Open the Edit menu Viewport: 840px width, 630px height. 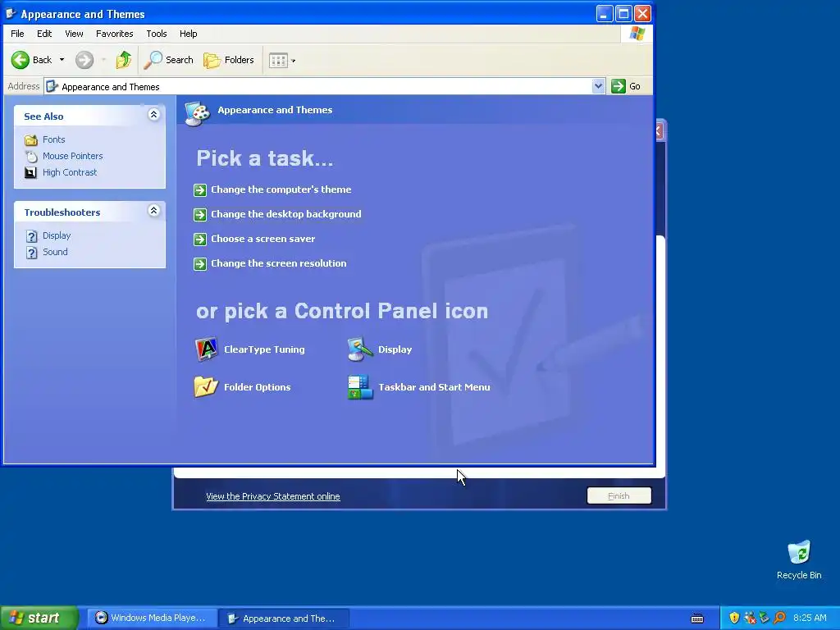coord(44,34)
